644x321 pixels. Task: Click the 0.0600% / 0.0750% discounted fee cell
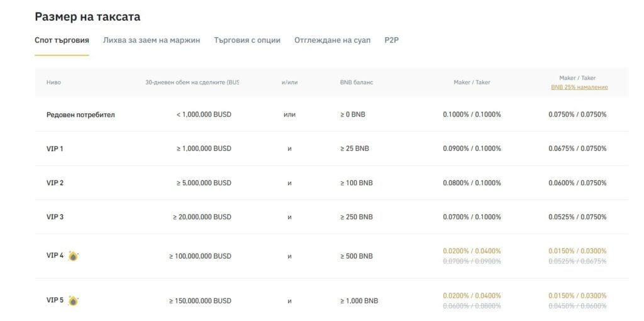(577, 183)
